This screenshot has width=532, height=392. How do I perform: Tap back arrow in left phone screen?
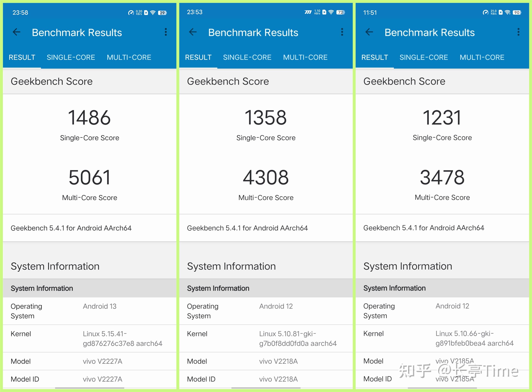point(17,32)
